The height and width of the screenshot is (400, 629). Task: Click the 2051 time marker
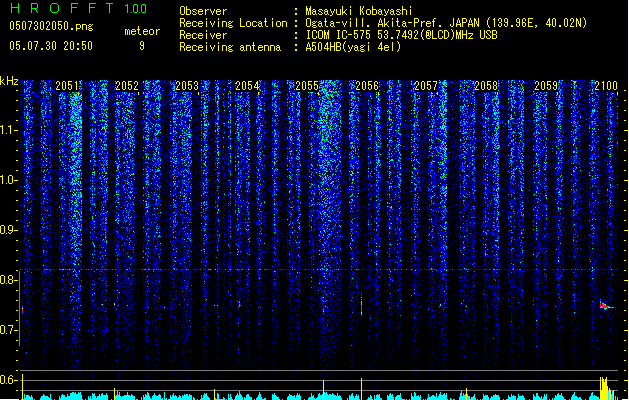(67, 85)
